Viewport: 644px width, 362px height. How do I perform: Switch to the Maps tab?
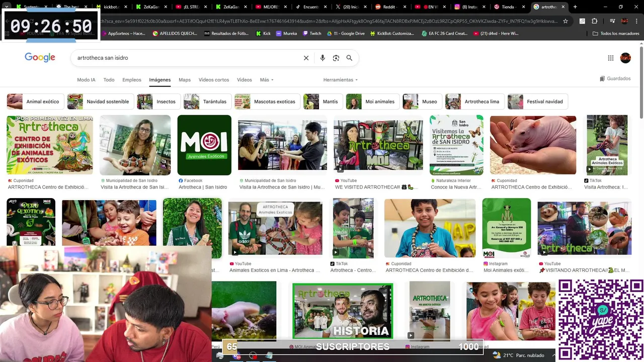click(x=185, y=80)
